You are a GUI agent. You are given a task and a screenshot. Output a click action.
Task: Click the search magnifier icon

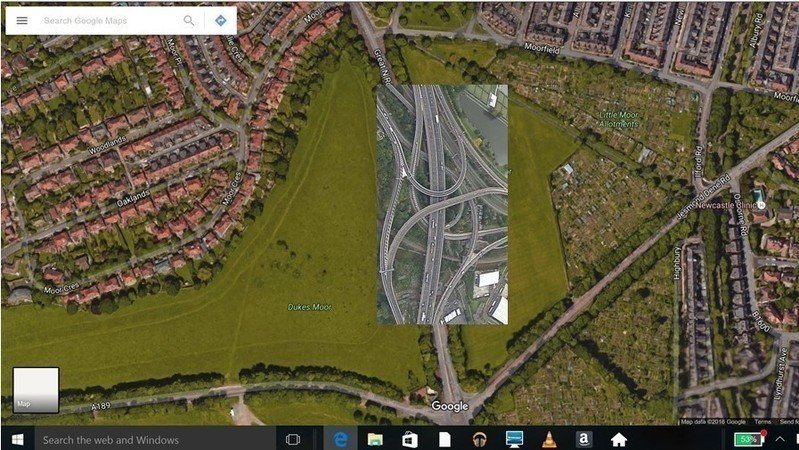(189, 20)
